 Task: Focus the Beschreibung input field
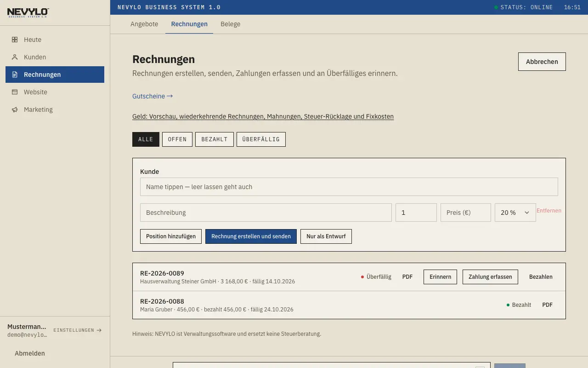coord(266,213)
